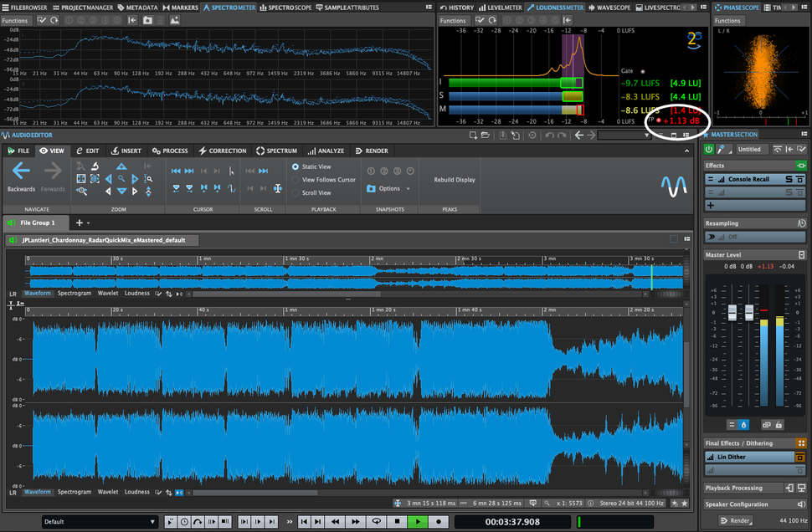Open the Functions menu of the Loudness Meter
Viewport: 812px width, 532px height.
(452, 20)
